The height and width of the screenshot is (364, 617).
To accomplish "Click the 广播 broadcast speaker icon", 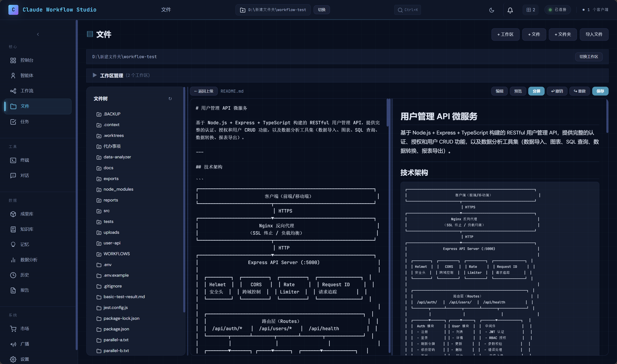I will click(x=13, y=344).
